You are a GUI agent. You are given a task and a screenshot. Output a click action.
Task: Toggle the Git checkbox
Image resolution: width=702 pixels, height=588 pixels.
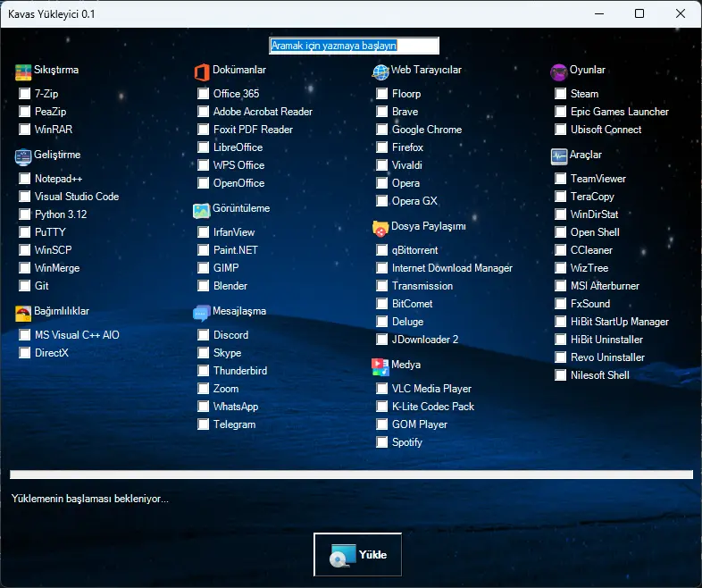point(25,286)
